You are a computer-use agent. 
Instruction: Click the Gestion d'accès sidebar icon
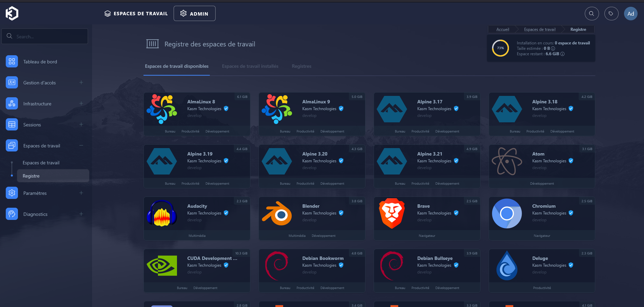(12, 82)
